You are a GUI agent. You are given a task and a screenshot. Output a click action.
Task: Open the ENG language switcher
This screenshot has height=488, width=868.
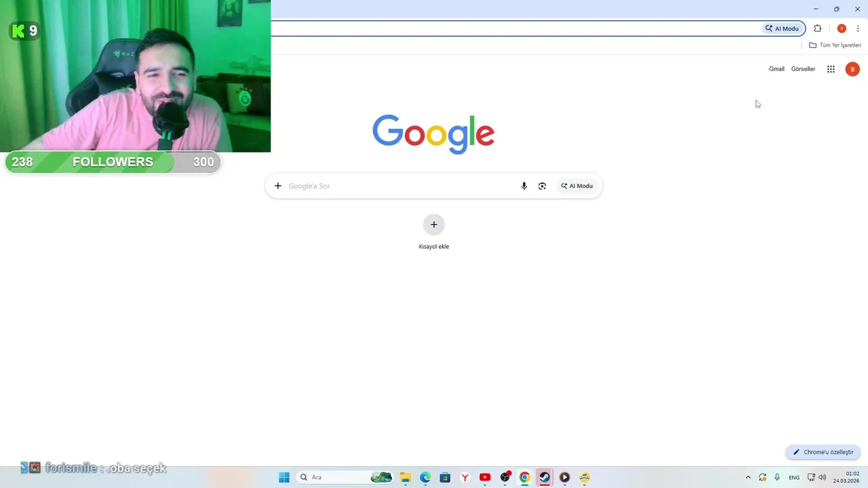tap(794, 477)
